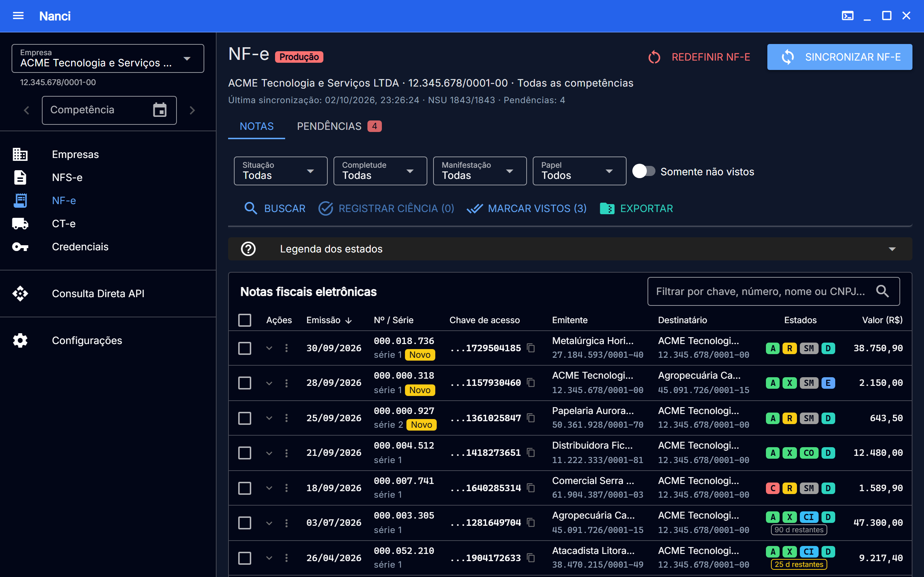Open the Situação filter dropdown

pyautogui.click(x=280, y=171)
